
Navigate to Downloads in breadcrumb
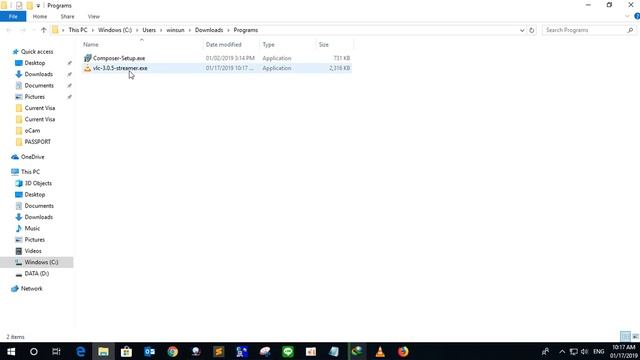click(209, 30)
